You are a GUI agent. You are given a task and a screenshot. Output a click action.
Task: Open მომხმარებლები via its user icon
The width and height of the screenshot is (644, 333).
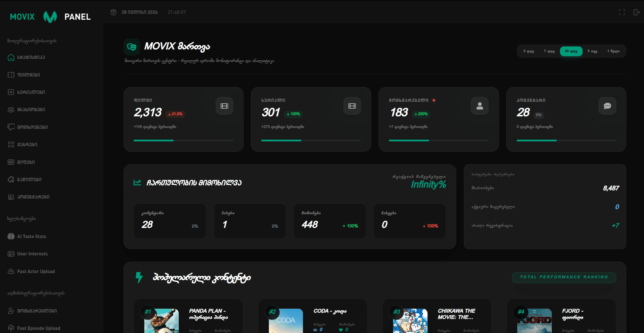point(11,311)
